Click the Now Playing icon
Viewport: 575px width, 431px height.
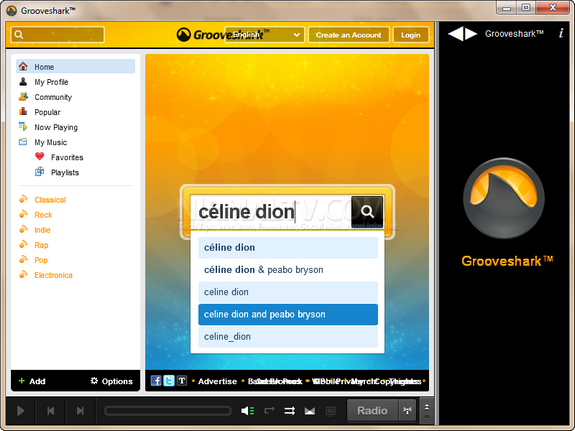[x=23, y=127]
